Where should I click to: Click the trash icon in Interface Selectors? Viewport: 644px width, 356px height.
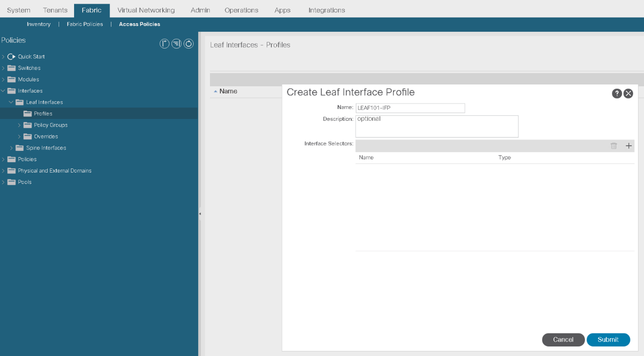613,146
